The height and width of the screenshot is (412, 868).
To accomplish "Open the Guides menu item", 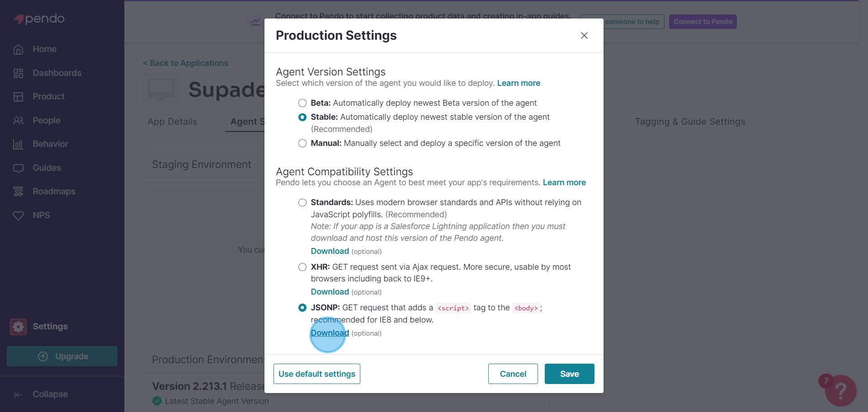I will pyautogui.click(x=47, y=168).
